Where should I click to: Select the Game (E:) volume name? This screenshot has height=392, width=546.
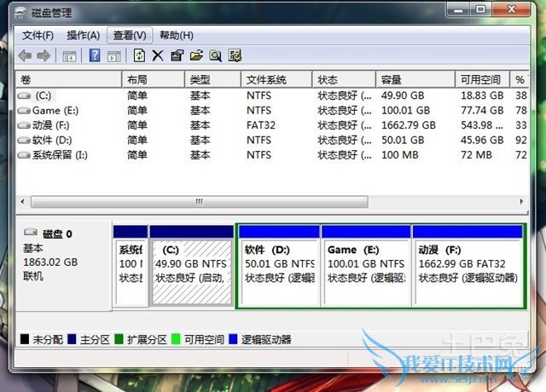(55, 111)
